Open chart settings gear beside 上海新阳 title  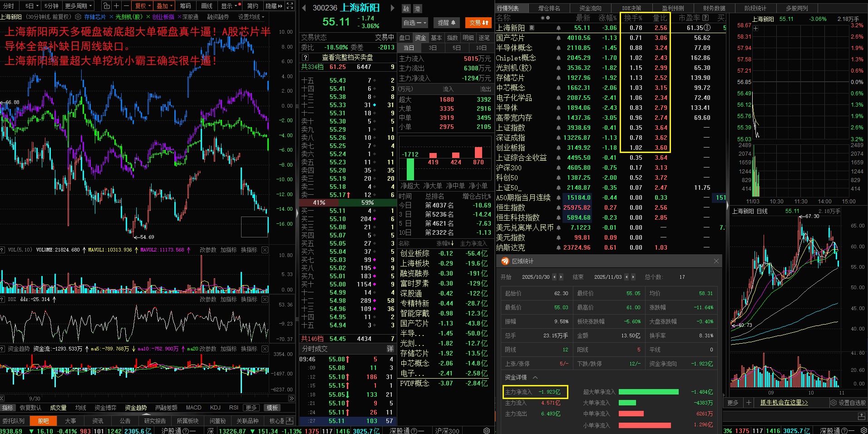78,17
